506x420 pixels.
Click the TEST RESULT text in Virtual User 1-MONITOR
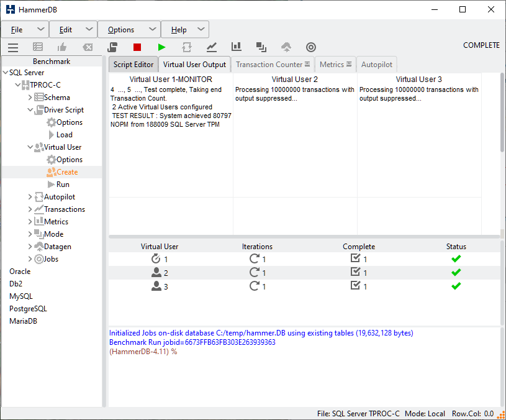coord(171,120)
